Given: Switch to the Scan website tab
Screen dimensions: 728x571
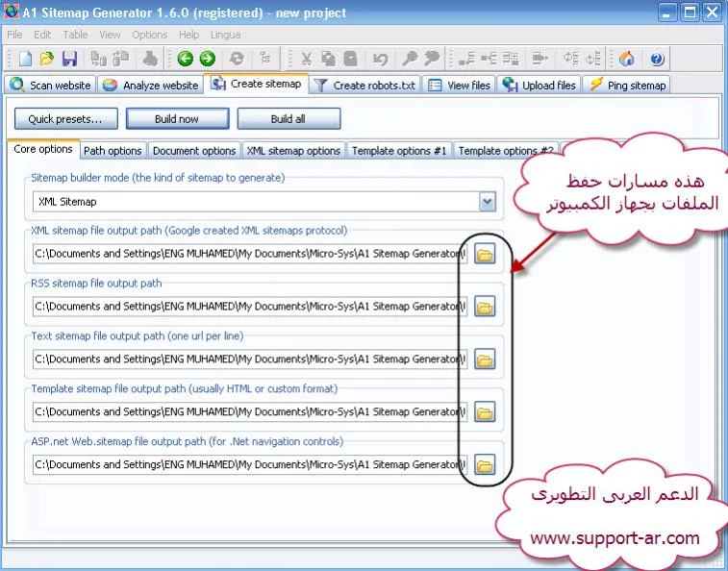Looking at the screenshot, I should (50, 85).
